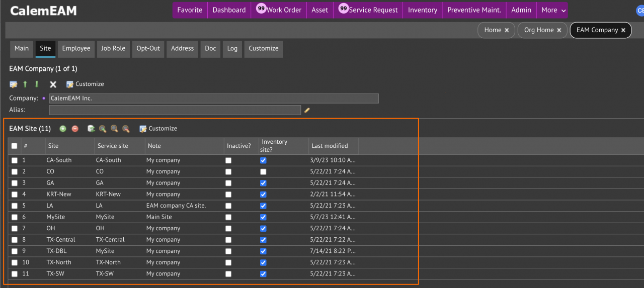The width and height of the screenshot is (644, 288).
Task: Add a new EAM Site with green plus
Action: tap(63, 129)
